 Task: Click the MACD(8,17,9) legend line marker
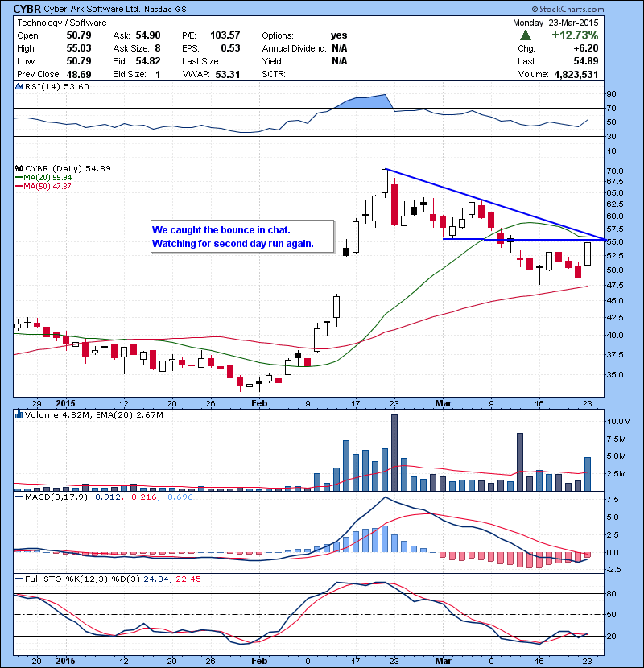pos(19,497)
